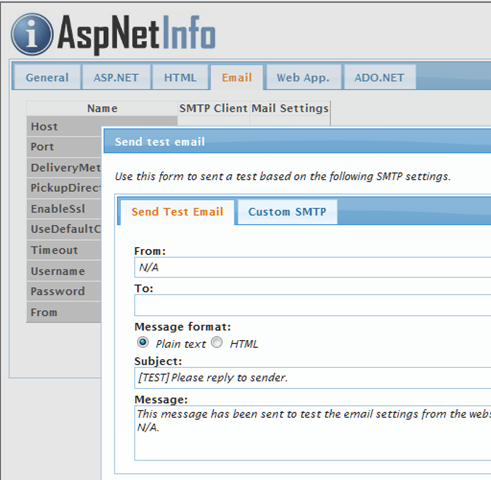This screenshot has height=480, width=491.
Task: Click the AspNetInfo logo icon
Action: [x=32, y=34]
